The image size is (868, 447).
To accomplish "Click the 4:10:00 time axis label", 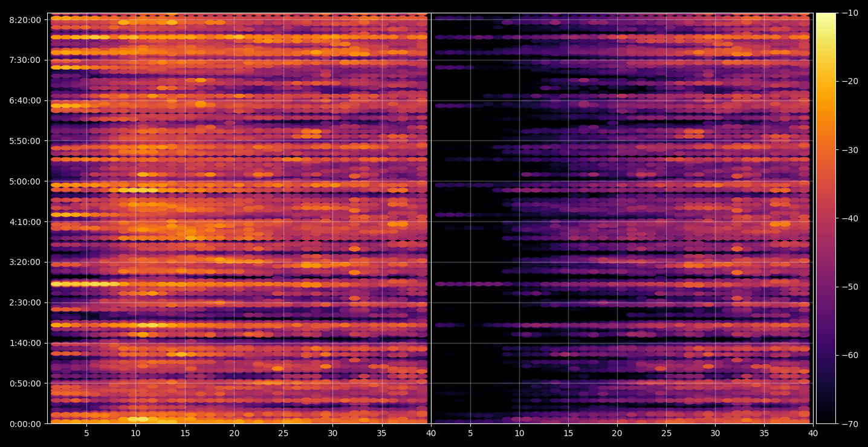I will pyautogui.click(x=25, y=221).
